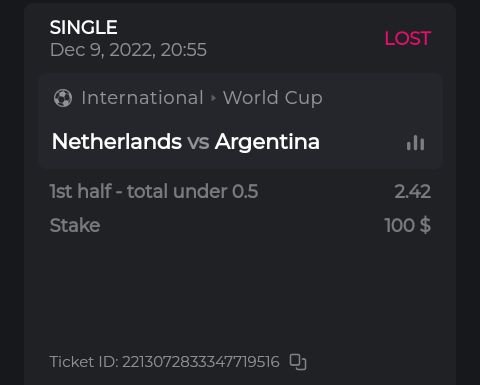The image size is (480, 385).
Task: Click the LOST status label
Action: point(408,38)
